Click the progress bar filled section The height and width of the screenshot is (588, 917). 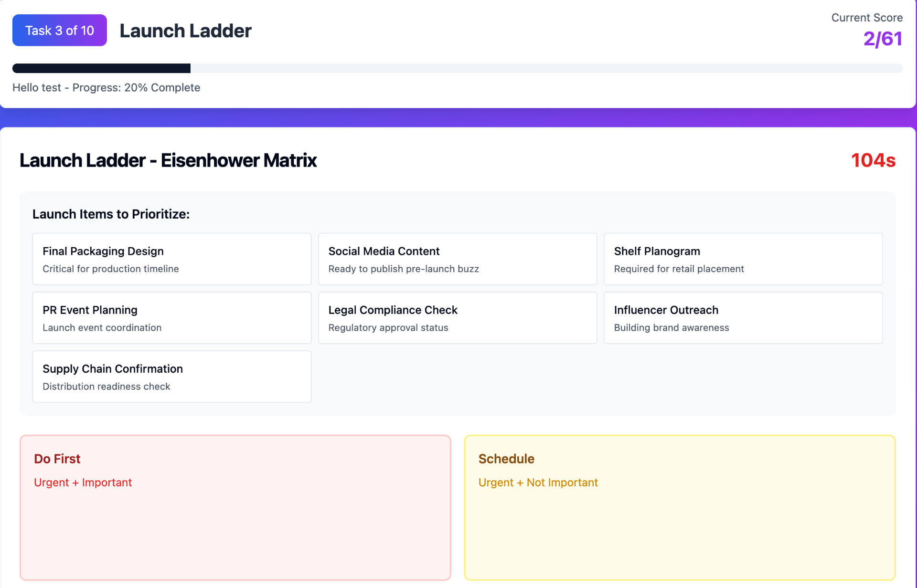click(x=101, y=68)
